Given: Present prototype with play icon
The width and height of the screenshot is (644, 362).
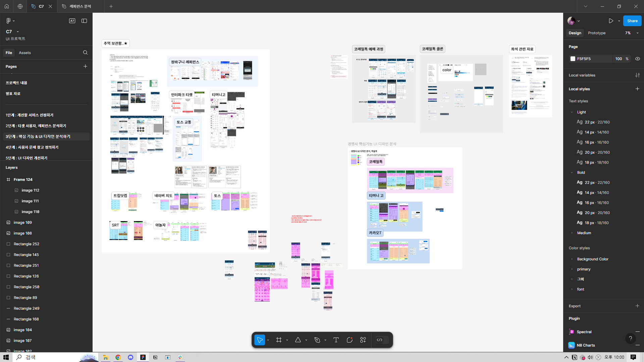Looking at the screenshot, I should pyautogui.click(x=611, y=21).
